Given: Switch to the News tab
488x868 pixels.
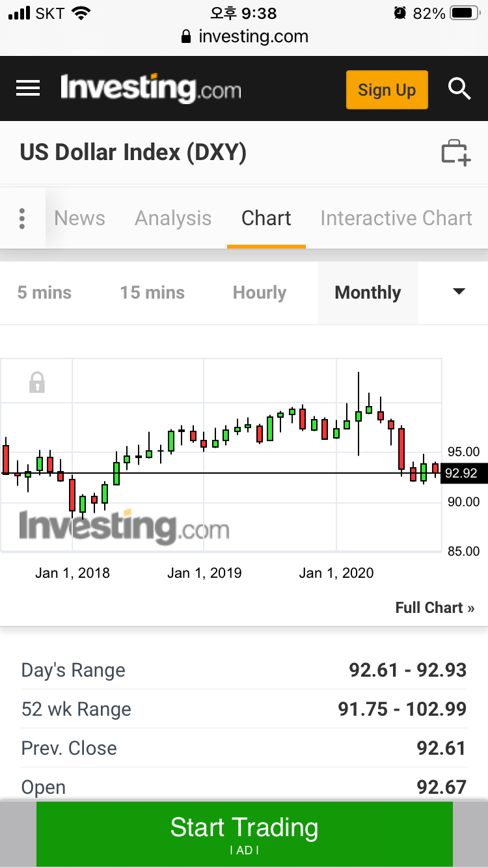Looking at the screenshot, I should coord(79,219).
